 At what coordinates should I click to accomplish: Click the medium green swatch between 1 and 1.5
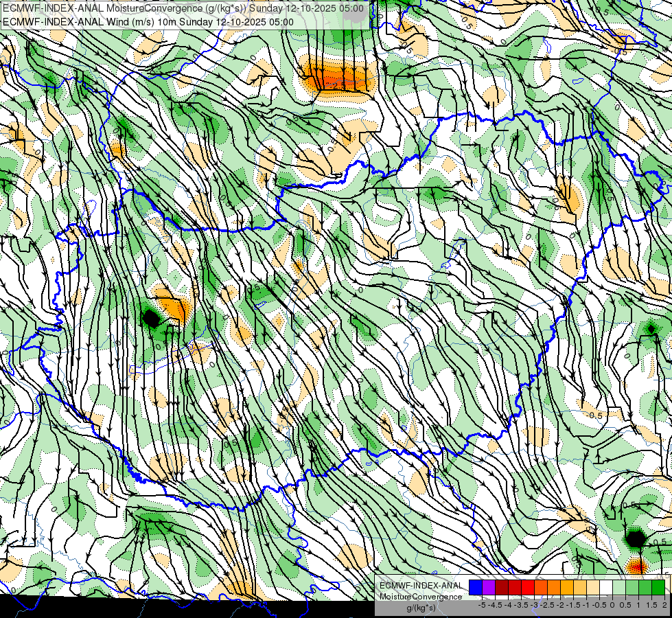click(645, 588)
